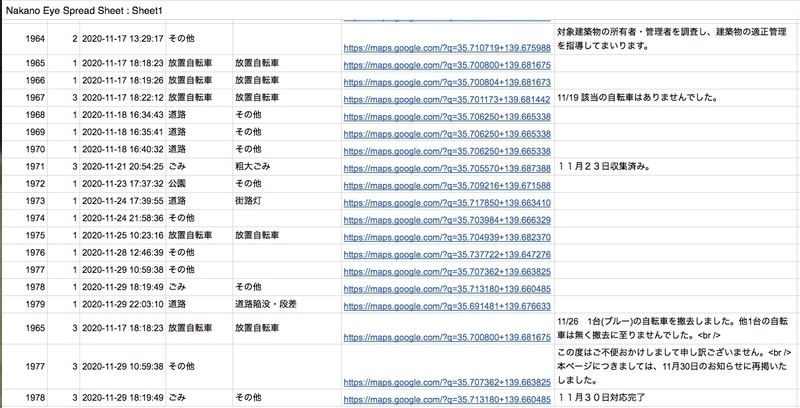Click timestamp 2020-11-17 18:22:12

click(x=122, y=97)
